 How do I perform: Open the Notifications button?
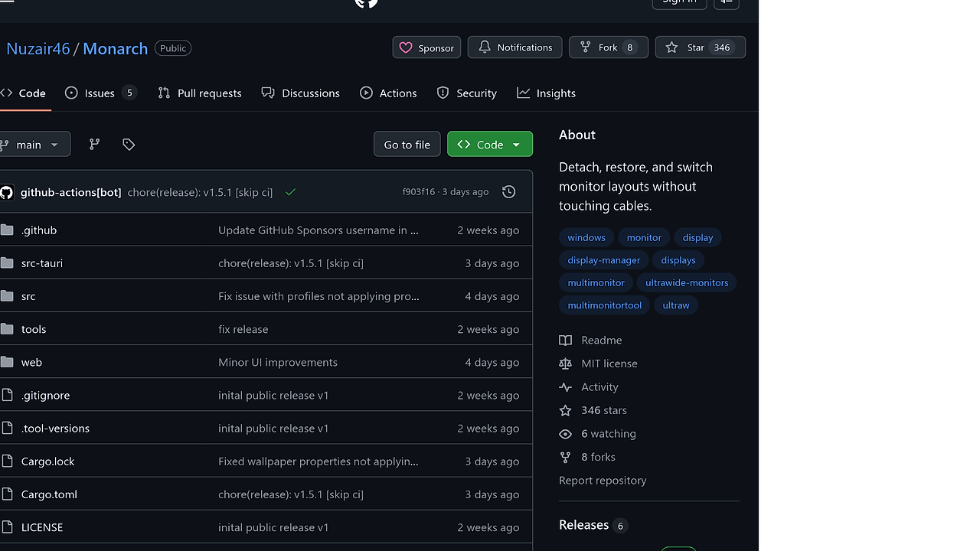pyautogui.click(x=514, y=47)
